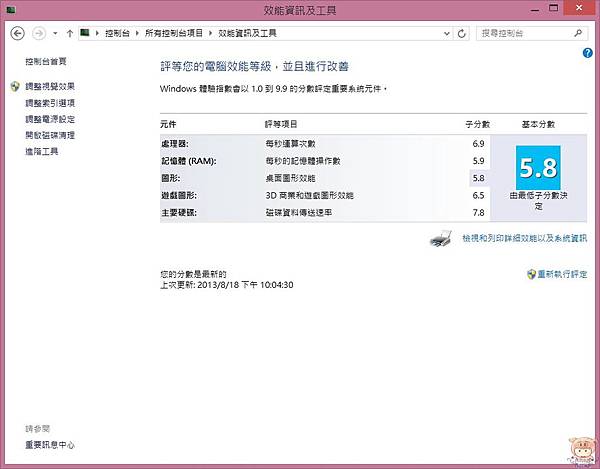Screen dimensions: 600x469
Task: Select the 處理器 row label
Action: pos(174,144)
